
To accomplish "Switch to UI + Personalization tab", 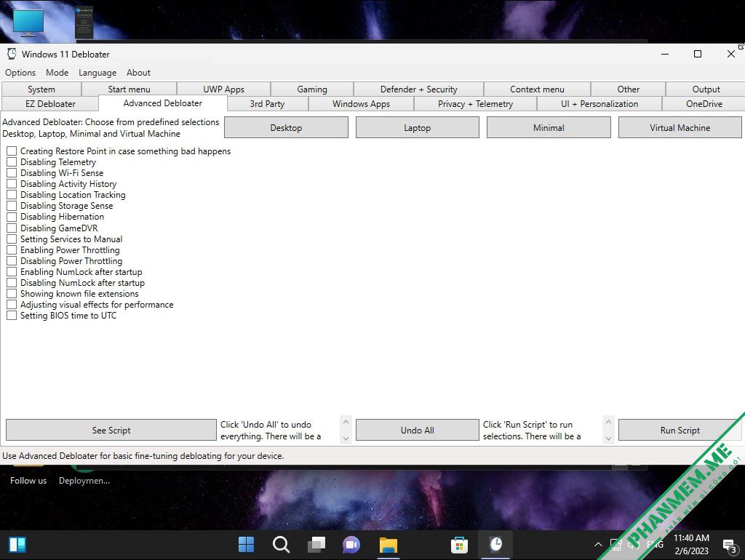I will (599, 104).
